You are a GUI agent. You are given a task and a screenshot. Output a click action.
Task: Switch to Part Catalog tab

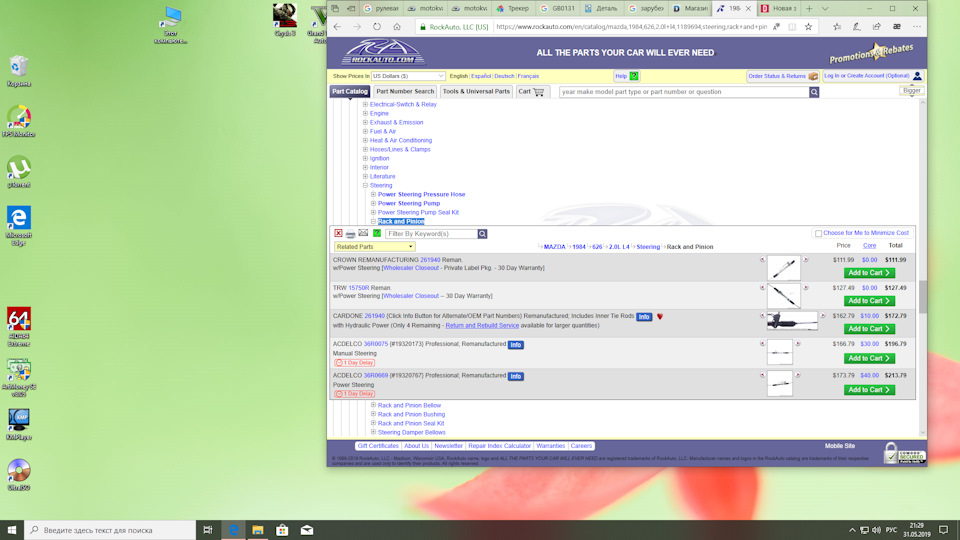pos(350,92)
